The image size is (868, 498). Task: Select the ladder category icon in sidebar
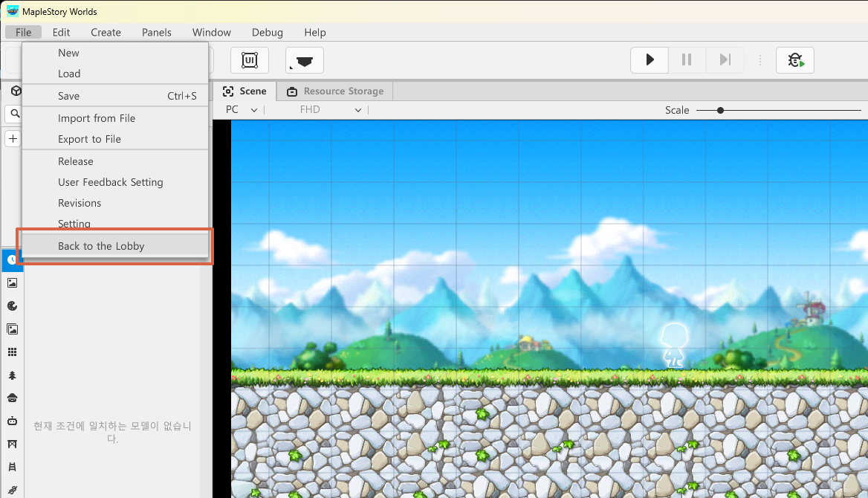12,468
